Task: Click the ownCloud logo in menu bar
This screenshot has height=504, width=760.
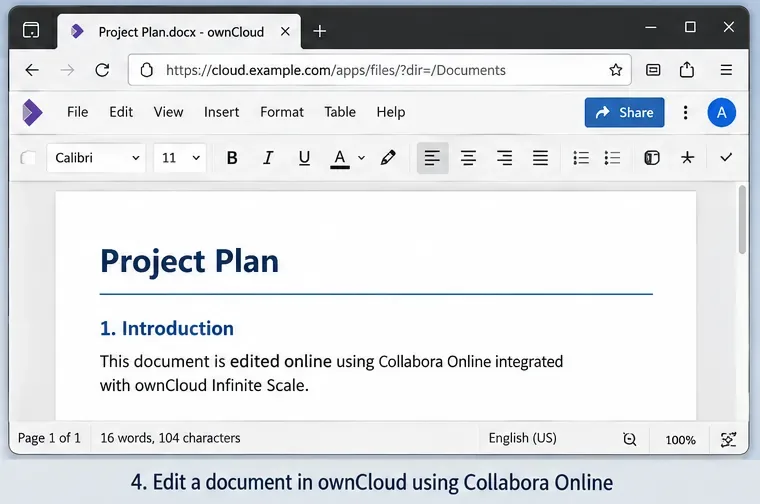Action: coord(32,112)
